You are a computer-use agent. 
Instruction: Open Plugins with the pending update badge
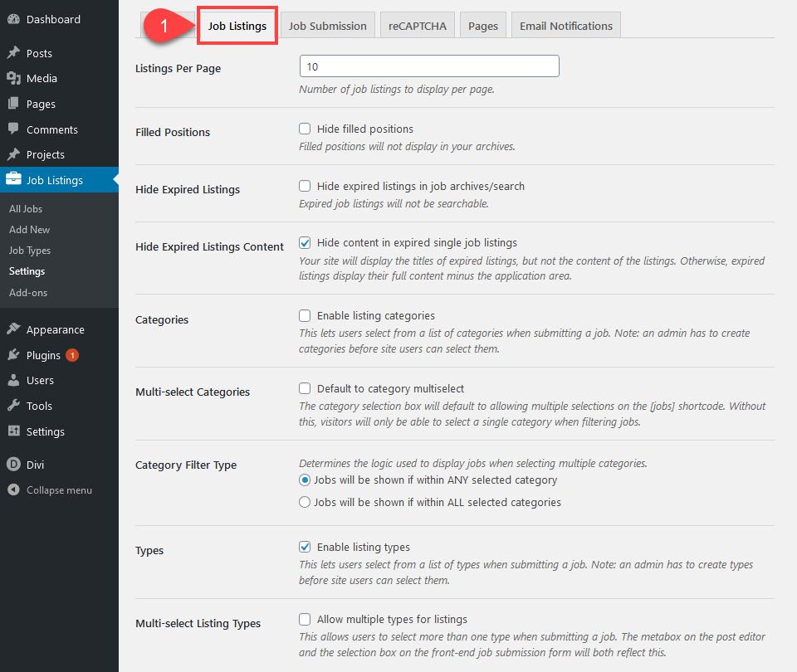pyautogui.click(x=15, y=355)
